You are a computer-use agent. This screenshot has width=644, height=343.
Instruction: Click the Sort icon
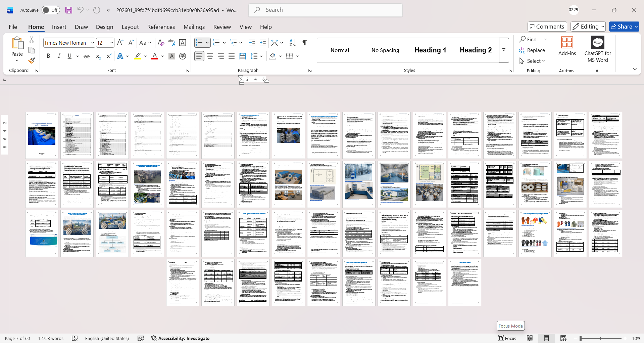tap(293, 43)
